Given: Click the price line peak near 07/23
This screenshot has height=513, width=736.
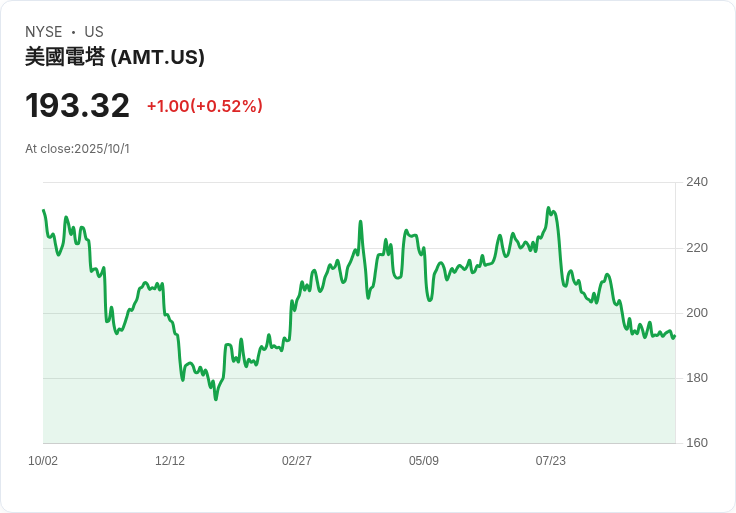Looking at the screenshot, I should point(548,209).
